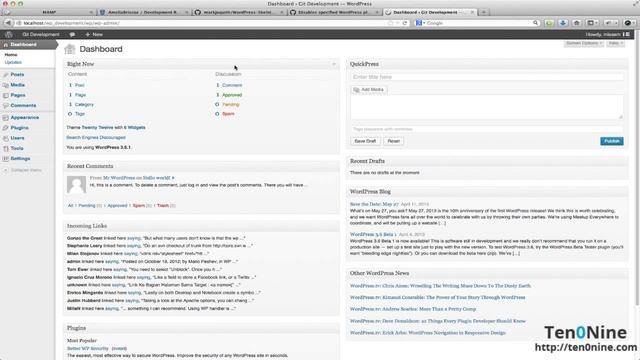This screenshot has height=360, width=640.
Task: Open the Git Development site menu
Action: coord(41,34)
